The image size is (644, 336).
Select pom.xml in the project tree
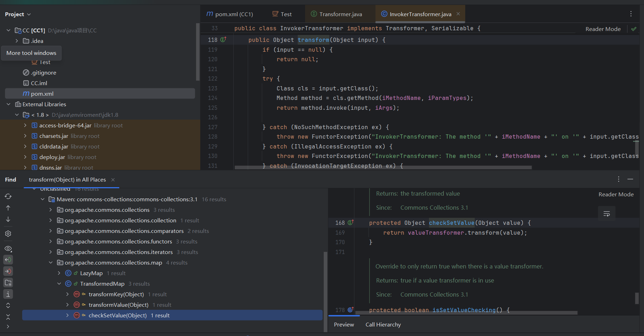click(42, 94)
